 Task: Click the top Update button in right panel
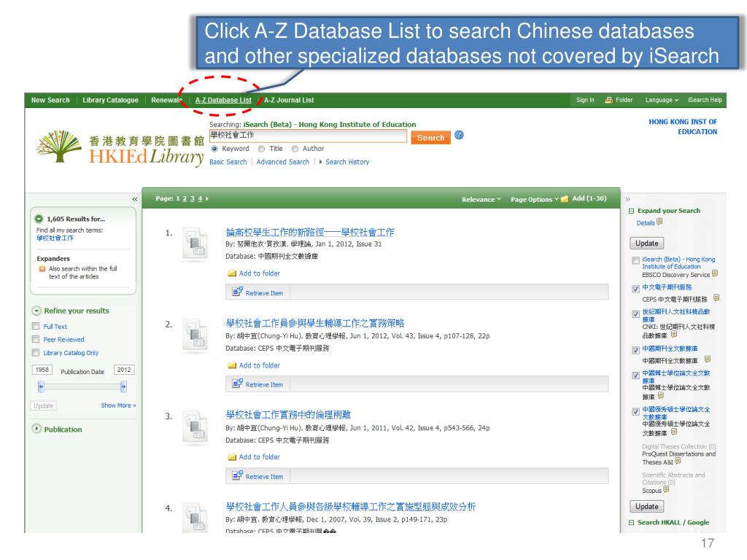[646, 244]
